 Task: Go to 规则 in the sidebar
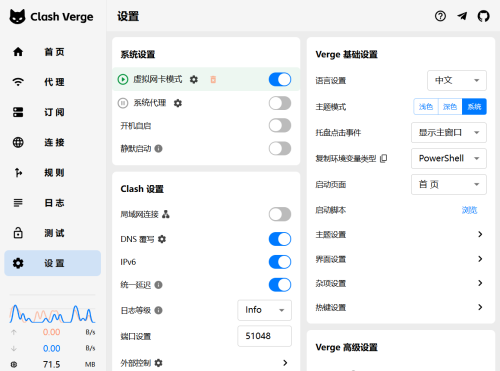[53, 172]
